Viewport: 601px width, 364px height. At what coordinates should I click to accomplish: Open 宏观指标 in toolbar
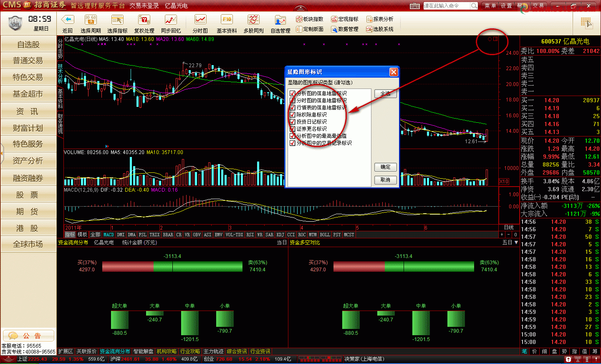[x=345, y=19]
